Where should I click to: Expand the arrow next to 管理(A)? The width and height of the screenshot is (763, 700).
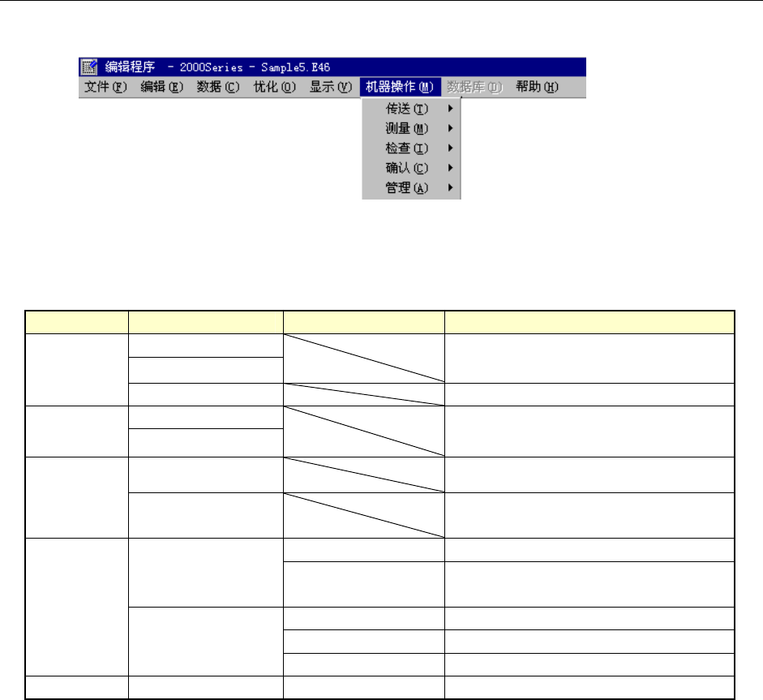point(451,187)
